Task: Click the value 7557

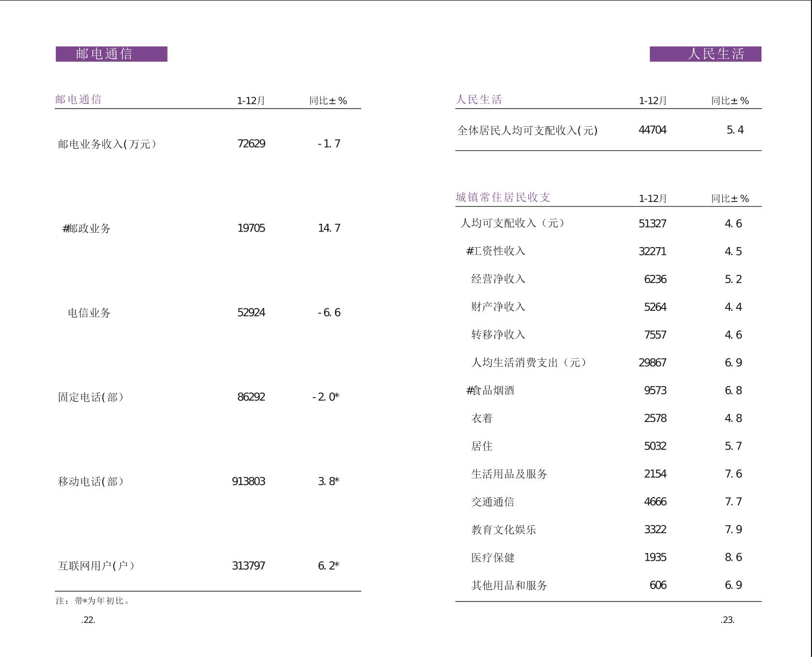Action: [x=655, y=335]
